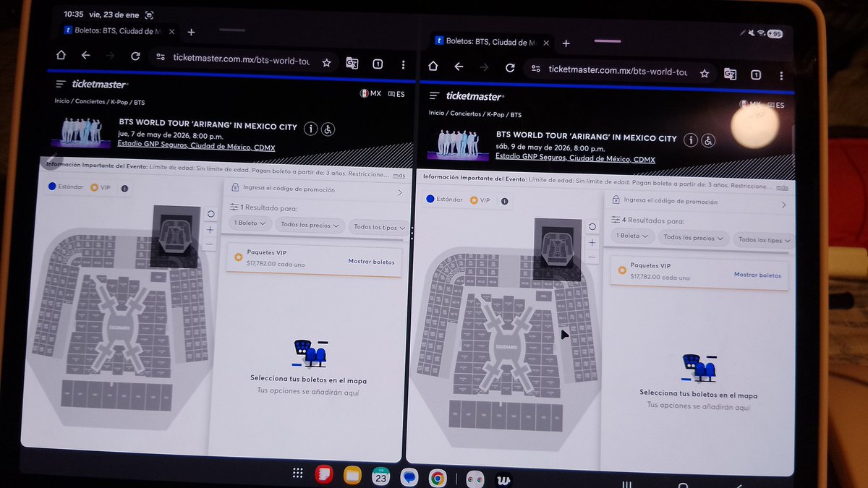Open '1 Boleto' dropdown in right window
This screenshot has width=868, height=488.
(633, 236)
